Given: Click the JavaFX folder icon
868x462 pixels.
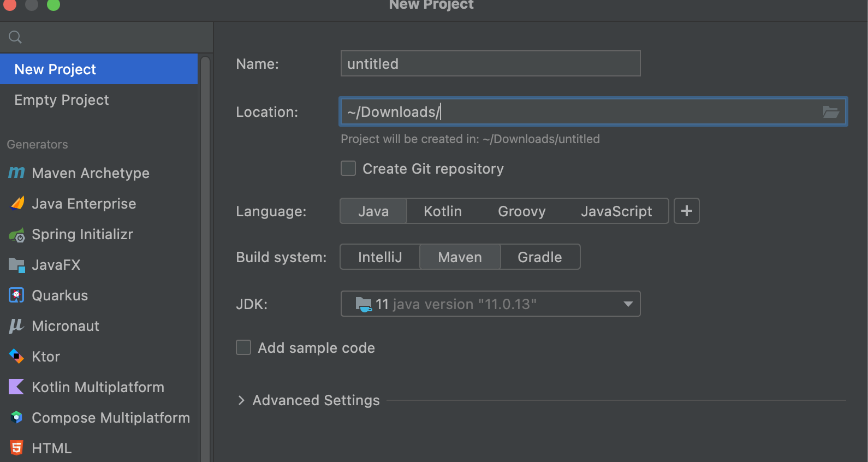Looking at the screenshot, I should 17,265.
